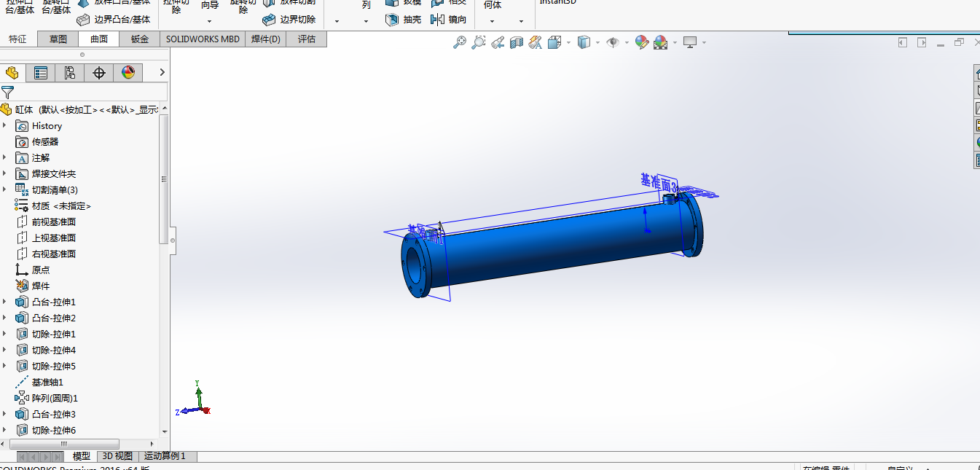Click the Hide/Show Items eye icon
This screenshot has width=980, height=470.
[x=613, y=42]
